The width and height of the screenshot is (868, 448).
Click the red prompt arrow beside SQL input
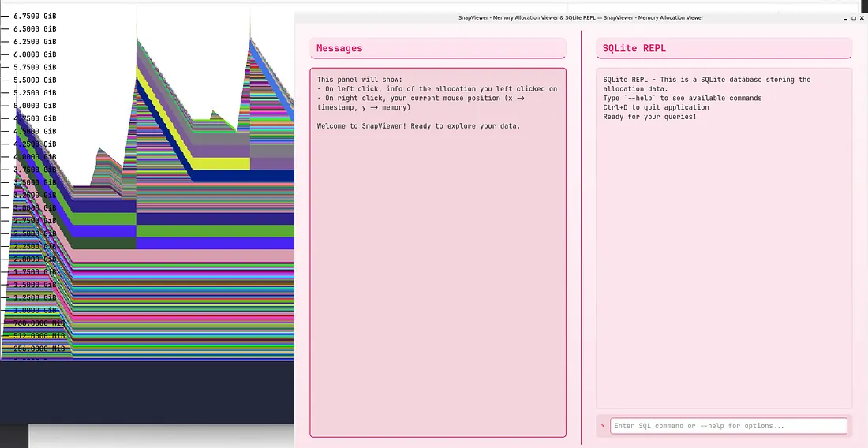pyautogui.click(x=603, y=426)
